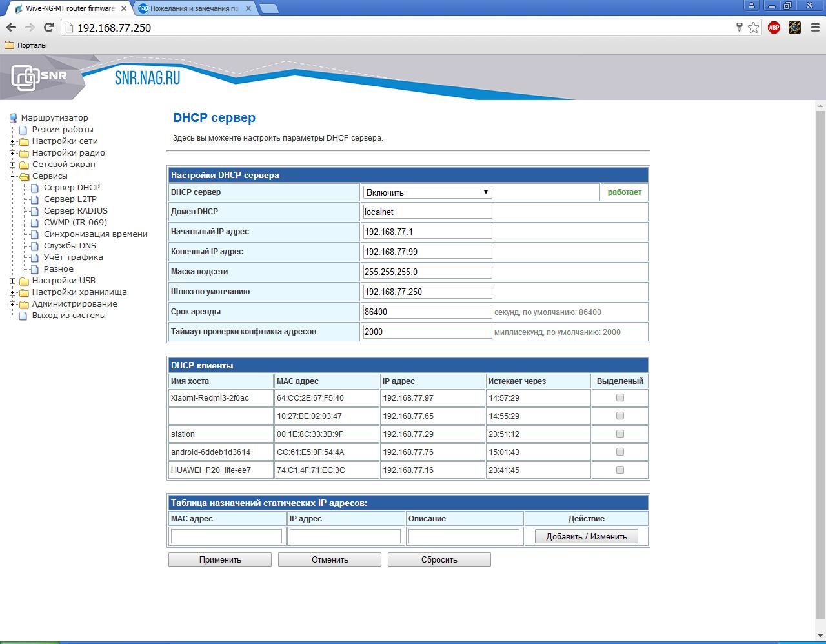Click the page icon beside Разное
826x644 pixels.
point(35,269)
